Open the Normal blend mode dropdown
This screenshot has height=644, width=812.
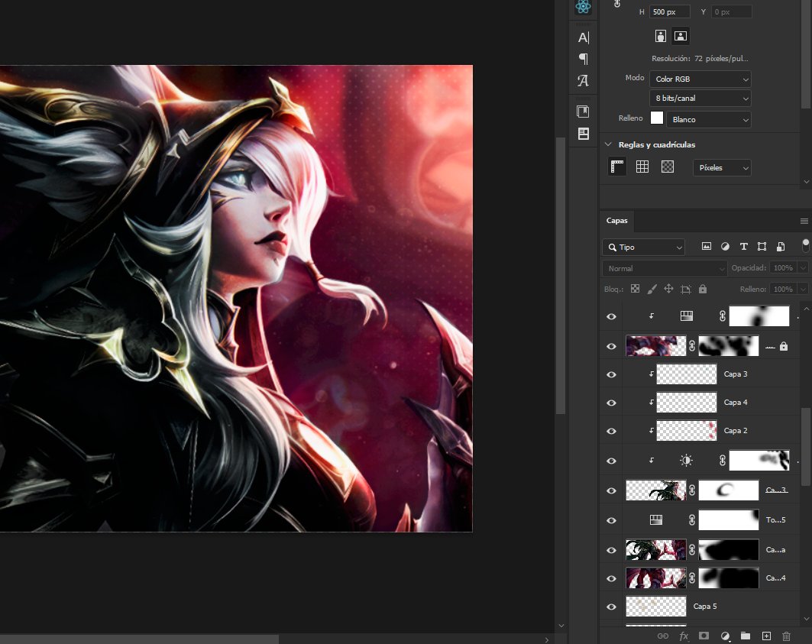coord(665,268)
